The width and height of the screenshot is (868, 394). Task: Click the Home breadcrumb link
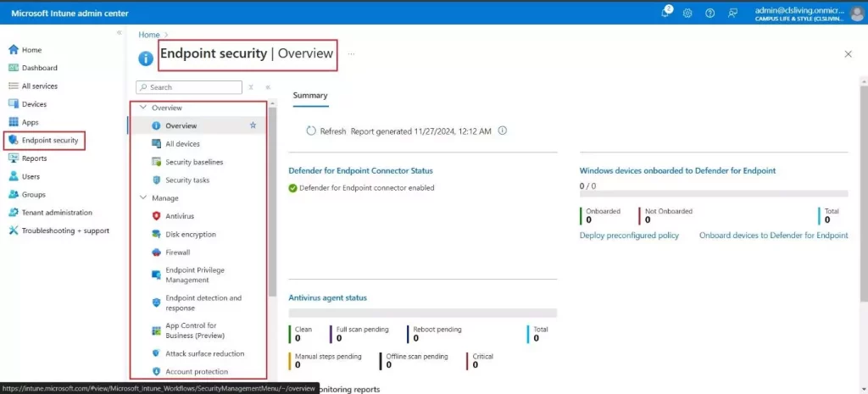pos(148,35)
